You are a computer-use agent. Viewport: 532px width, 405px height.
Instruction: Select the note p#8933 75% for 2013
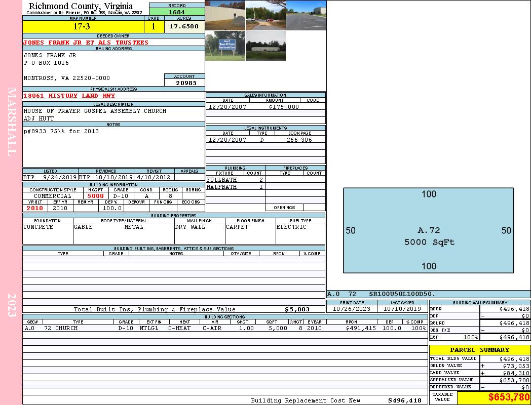pos(61,131)
